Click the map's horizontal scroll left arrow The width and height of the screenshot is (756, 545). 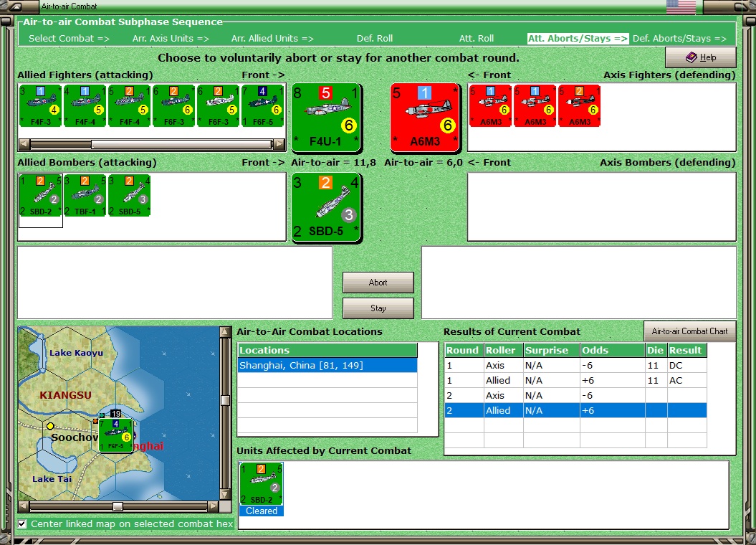pos(24,506)
